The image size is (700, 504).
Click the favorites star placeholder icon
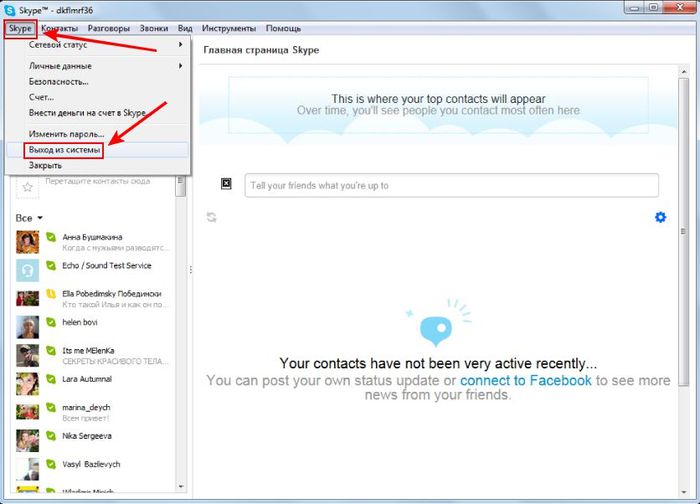[28, 187]
